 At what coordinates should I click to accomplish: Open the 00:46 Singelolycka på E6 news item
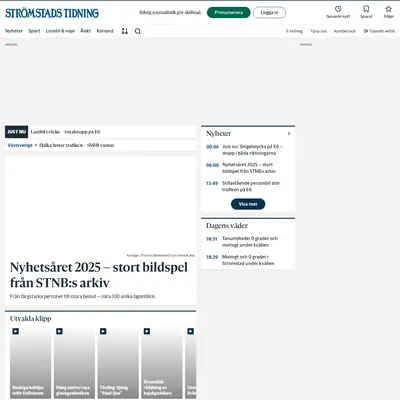click(248, 150)
